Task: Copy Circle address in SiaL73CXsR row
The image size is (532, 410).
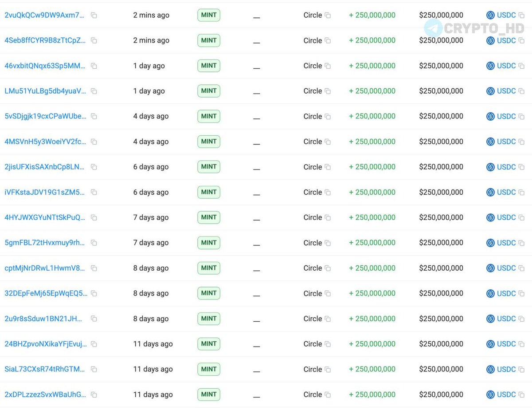Action: 328,369
